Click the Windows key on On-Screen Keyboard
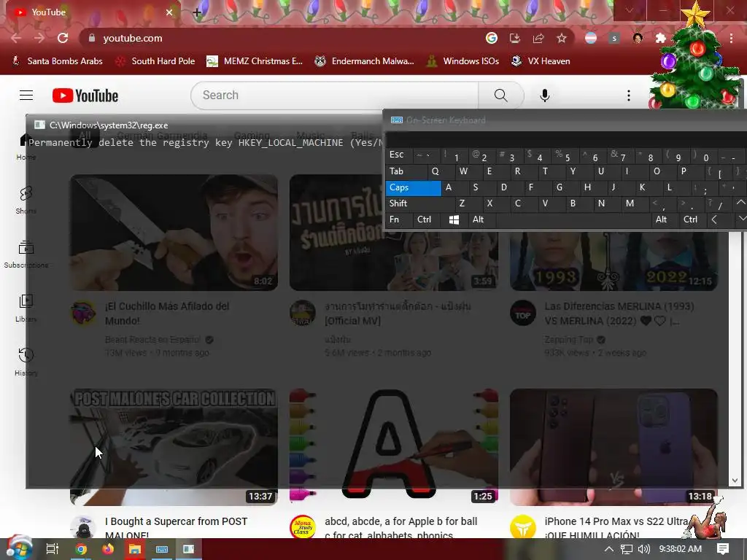The height and width of the screenshot is (560, 747). 454,219
